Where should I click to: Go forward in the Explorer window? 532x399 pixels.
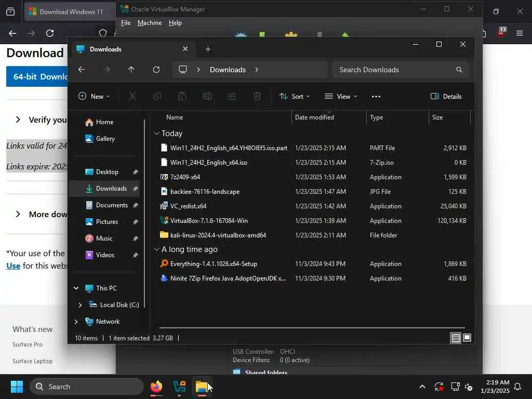(107, 70)
